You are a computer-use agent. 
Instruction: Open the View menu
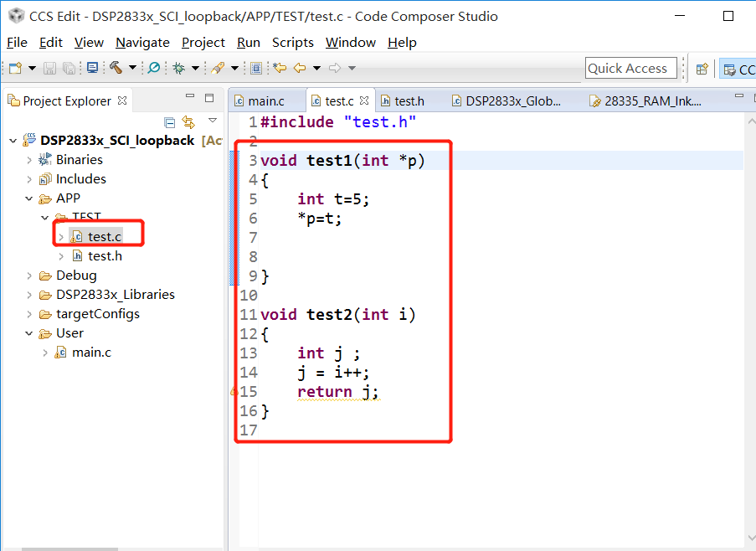pos(89,43)
